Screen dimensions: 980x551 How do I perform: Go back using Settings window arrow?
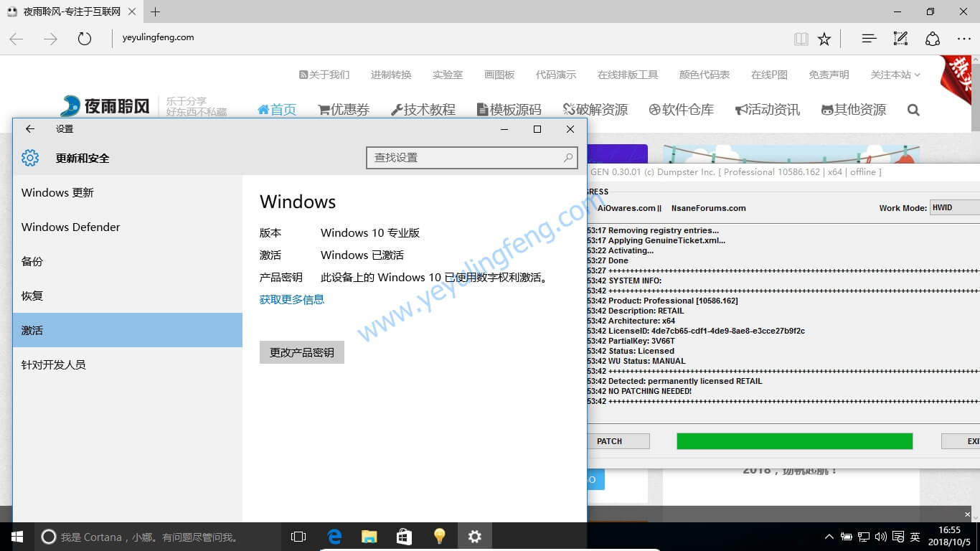[30, 129]
